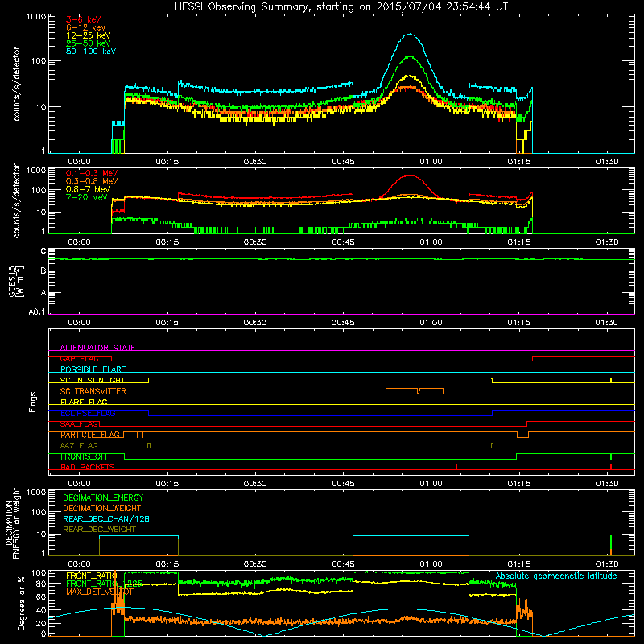Select the orange '6-12 keV' legend entry
Screen dimensions: 644x644
point(86,27)
